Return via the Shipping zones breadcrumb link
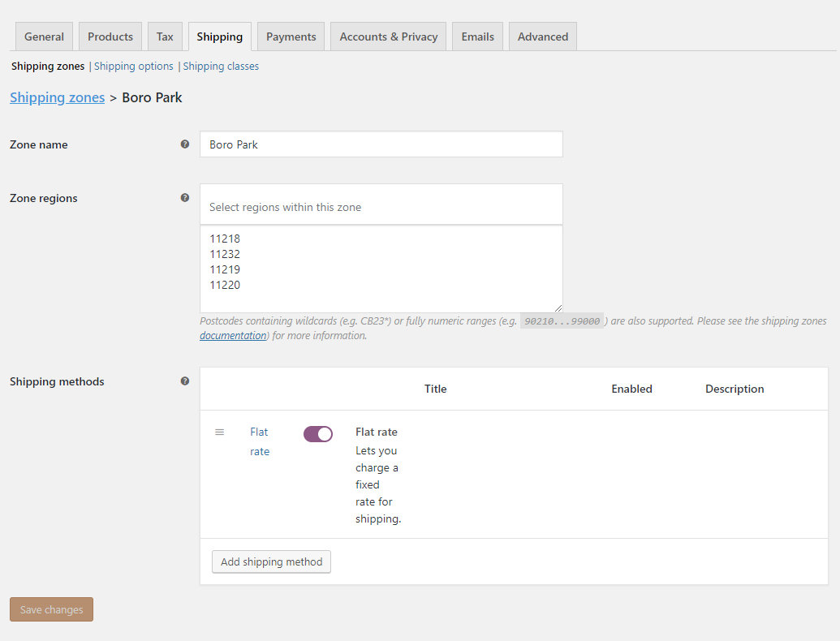This screenshot has width=840, height=641. pyautogui.click(x=57, y=97)
